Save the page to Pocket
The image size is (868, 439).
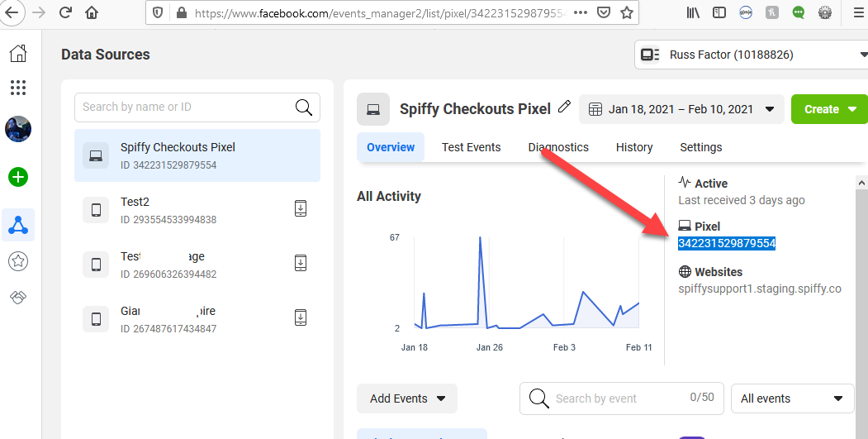(604, 12)
